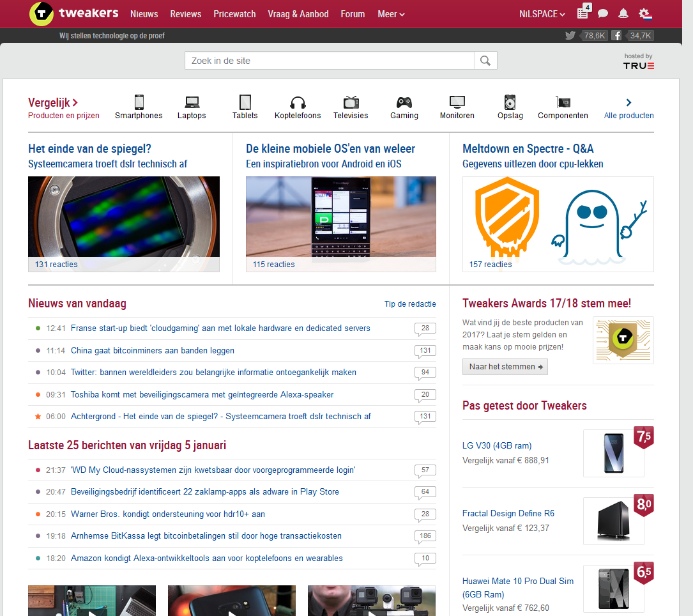
Task: Expand the Meer dropdown menu
Action: coord(391,14)
